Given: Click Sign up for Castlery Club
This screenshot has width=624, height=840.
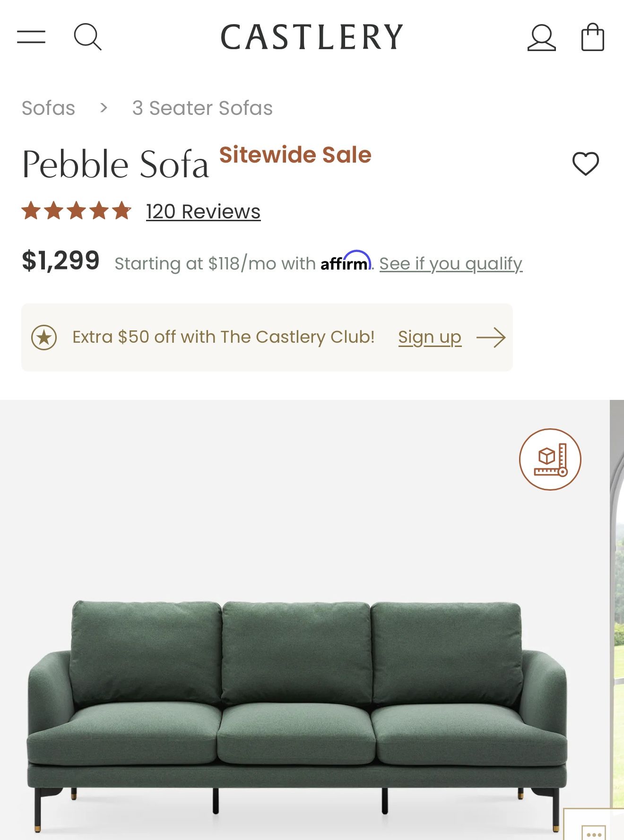Looking at the screenshot, I should pyautogui.click(x=429, y=338).
